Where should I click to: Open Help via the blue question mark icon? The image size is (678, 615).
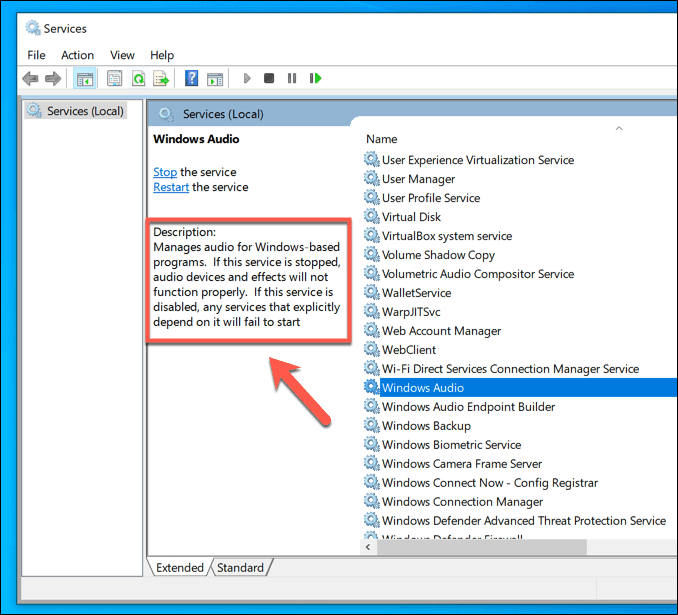coord(191,78)
